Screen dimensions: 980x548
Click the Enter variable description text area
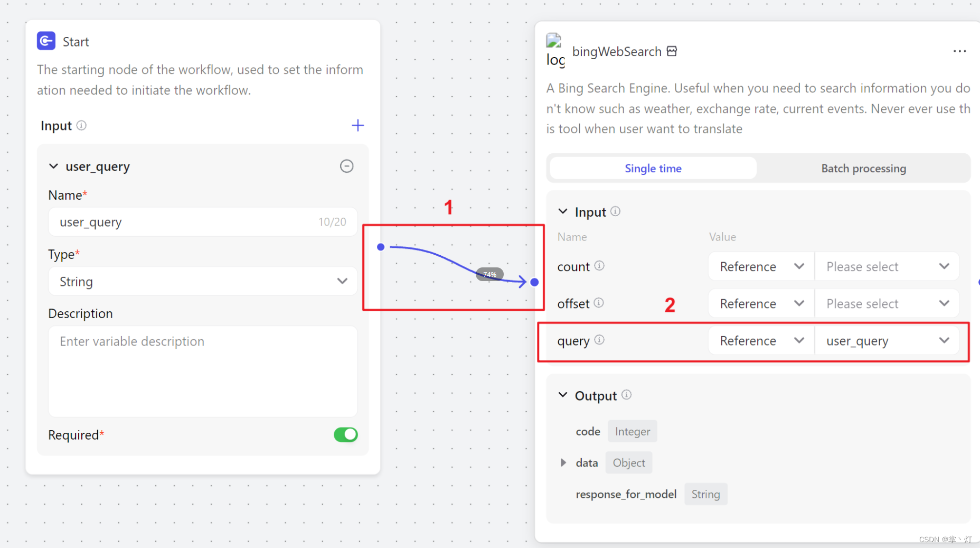coord(203,371)
